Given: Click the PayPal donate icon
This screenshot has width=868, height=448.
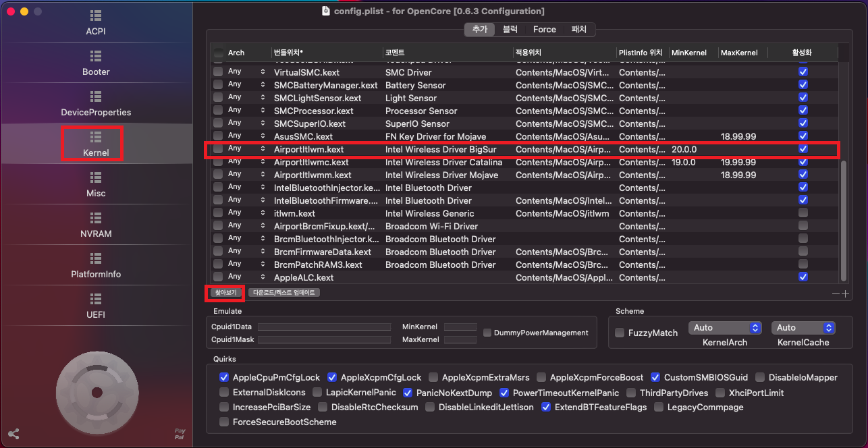Looking at the screenshot, I should [180, 433].
